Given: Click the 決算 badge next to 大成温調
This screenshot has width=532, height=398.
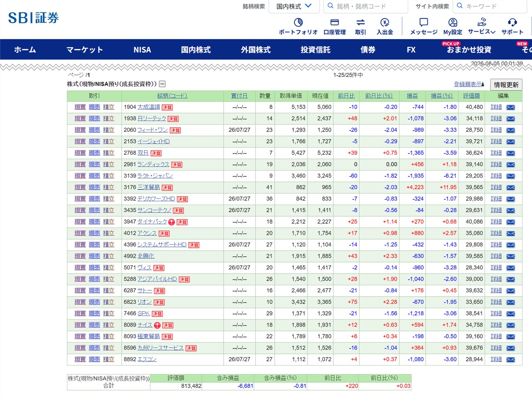Looking at the screenshot, I should (x=167, y=107).
